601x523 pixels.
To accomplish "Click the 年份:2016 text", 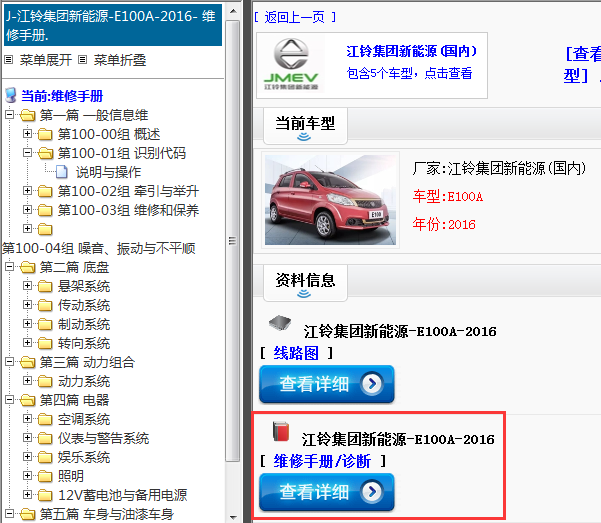I will click(444, 224).
